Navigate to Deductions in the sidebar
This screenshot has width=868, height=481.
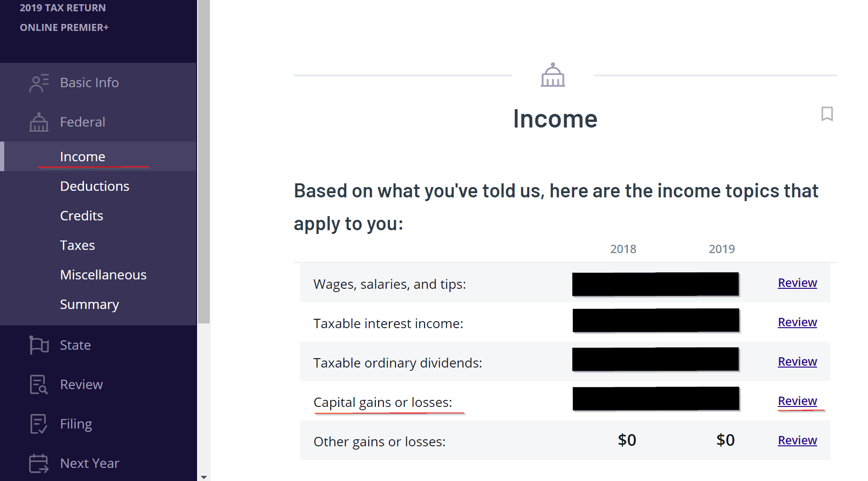[x=94, y=186]
